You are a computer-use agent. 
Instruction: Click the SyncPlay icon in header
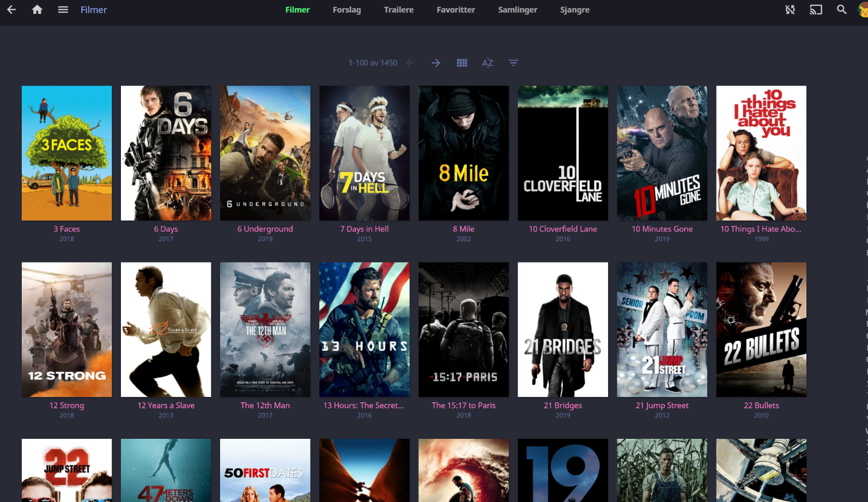point(790,10)
